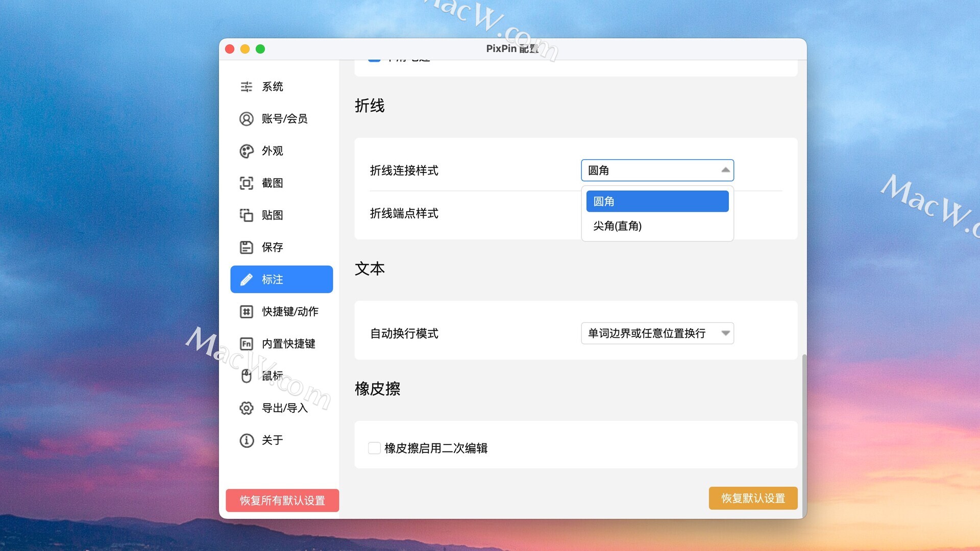Open the 系统 settings sliders icon
Screen dimensions: 980x551
247,87
